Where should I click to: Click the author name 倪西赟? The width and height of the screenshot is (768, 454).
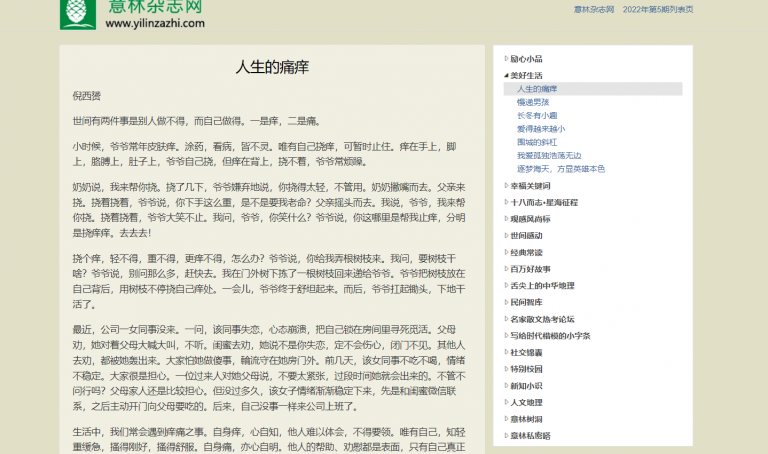click(x=87, y=96)
